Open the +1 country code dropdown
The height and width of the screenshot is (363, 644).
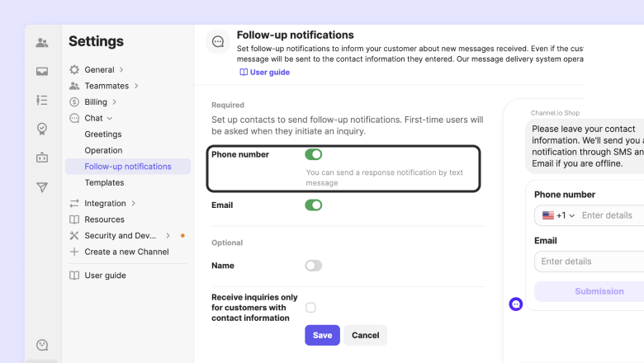pos(559,215)
